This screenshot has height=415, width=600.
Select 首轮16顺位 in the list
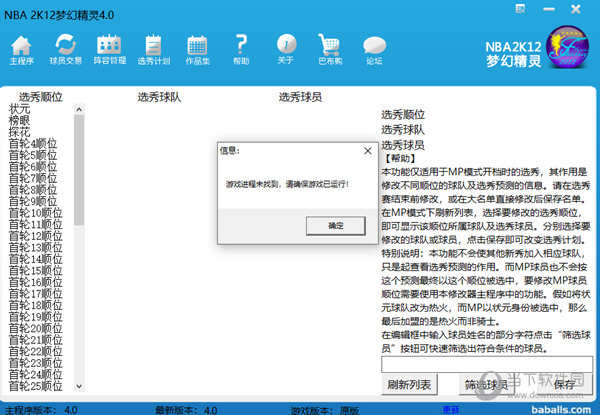(x=36, y=282)
